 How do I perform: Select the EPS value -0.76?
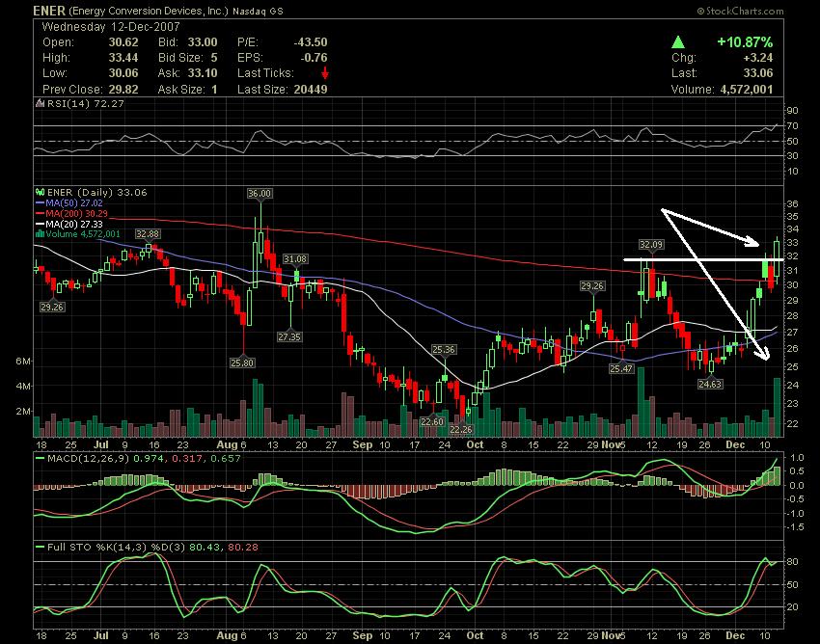(x=314, y=58)
